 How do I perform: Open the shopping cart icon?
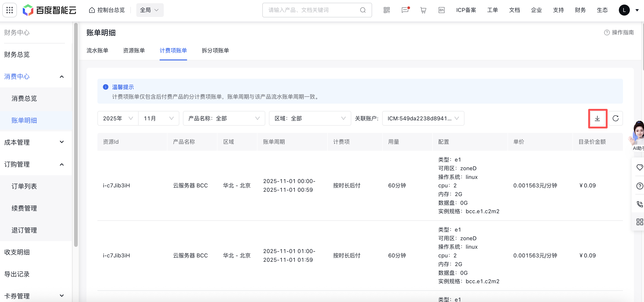(x=423, y=10)
